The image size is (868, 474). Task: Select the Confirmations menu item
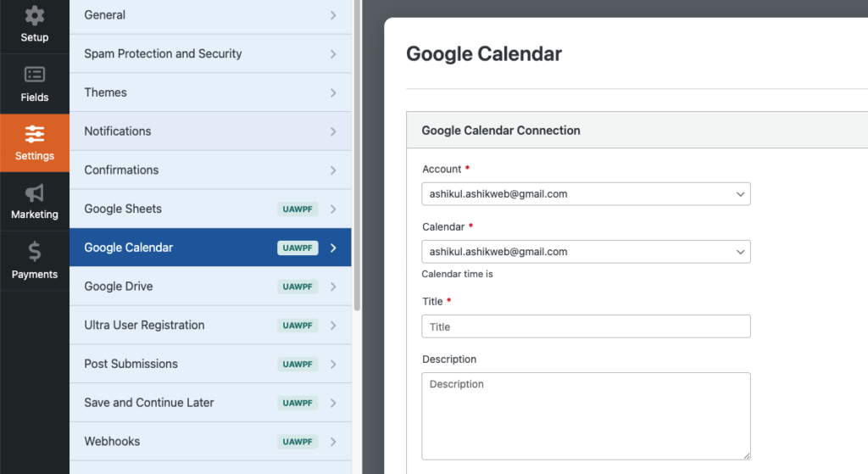coord(121,170)
